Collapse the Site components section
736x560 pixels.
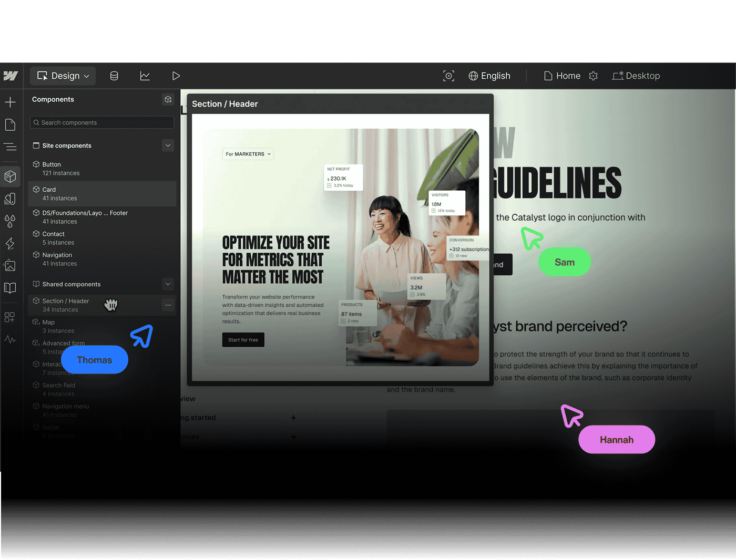(x=168, y=146)
